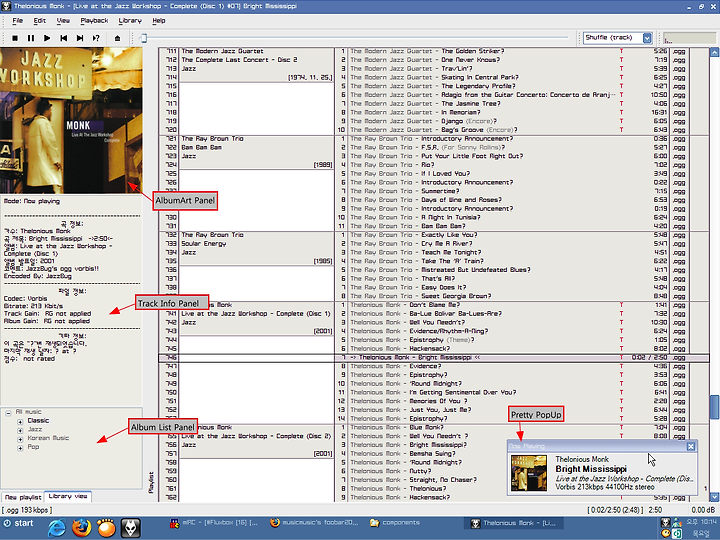
Task: Close the Now Playing popup
Action: coord(691,446)
